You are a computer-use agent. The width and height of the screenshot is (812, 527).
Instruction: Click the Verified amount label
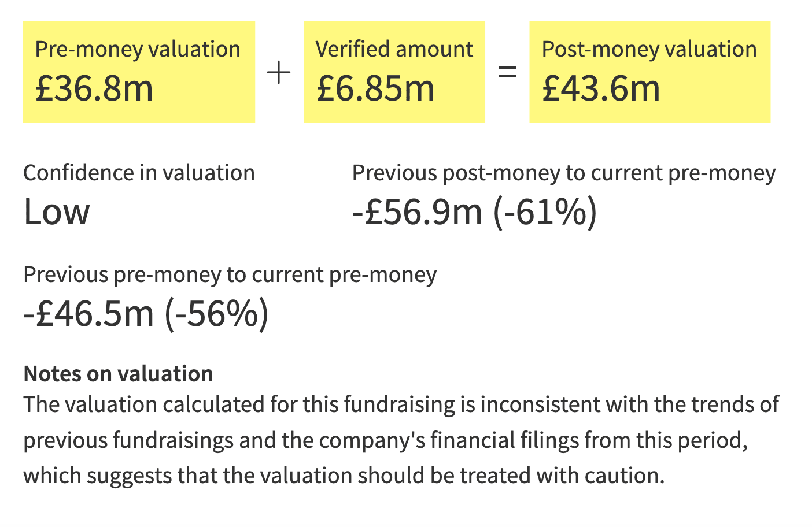pyautogui.click(x=394, y=49)
